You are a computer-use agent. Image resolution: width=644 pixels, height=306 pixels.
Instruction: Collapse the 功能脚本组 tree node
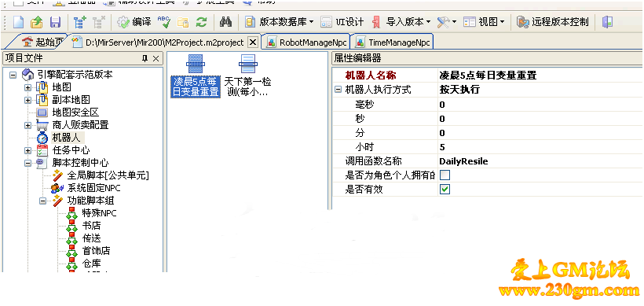tap(42, 201)
